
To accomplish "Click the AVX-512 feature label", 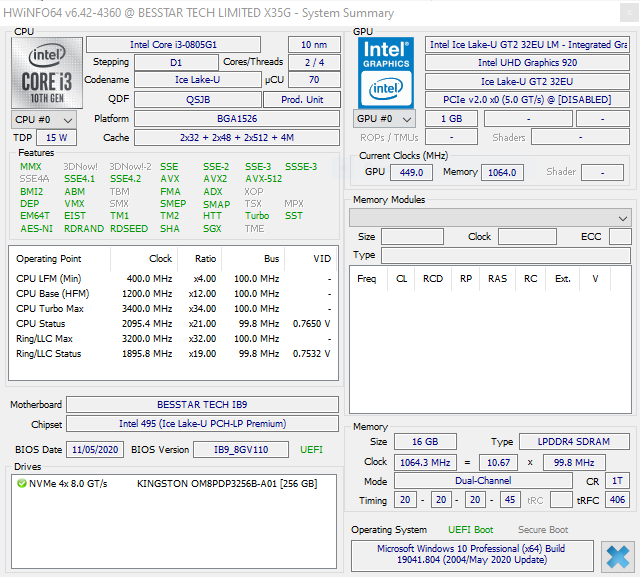I will click(x=263, y=179).
